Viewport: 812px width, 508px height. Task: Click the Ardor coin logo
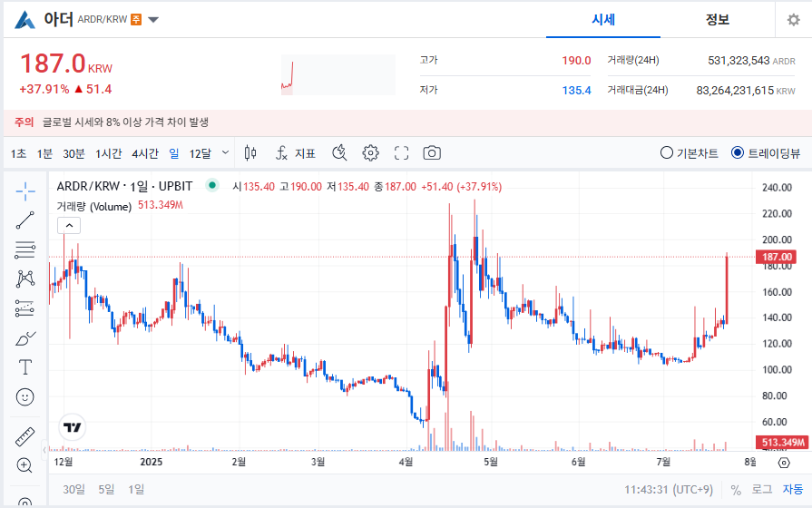pyautogui.click(x=24, y=20)
